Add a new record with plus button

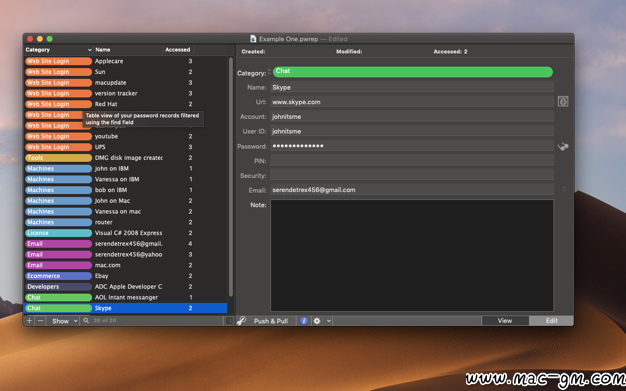click(x=29, y=321)
